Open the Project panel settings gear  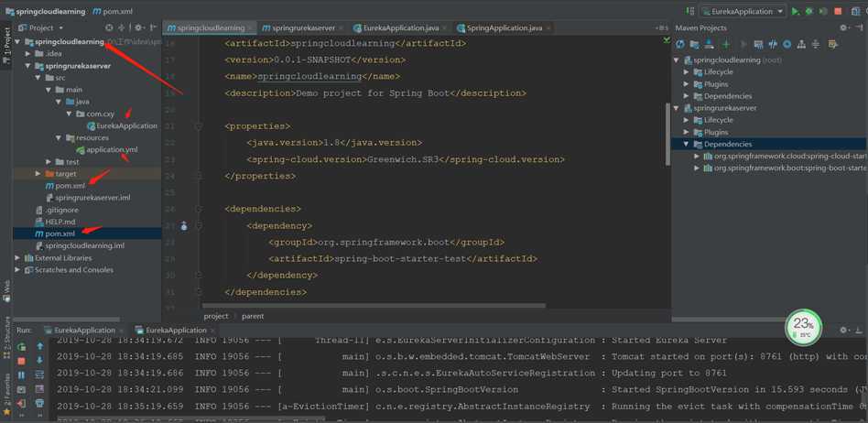[x=138, y=27]
